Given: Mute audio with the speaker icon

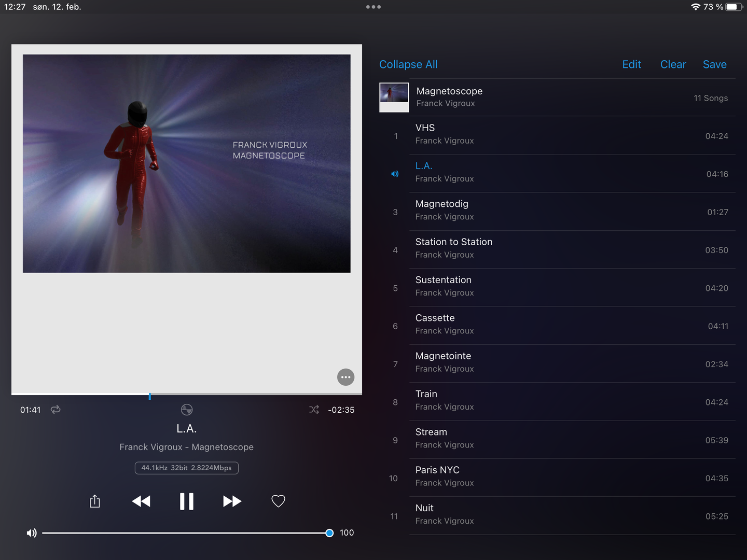Looking at the screenshot, I should [32, 533].
